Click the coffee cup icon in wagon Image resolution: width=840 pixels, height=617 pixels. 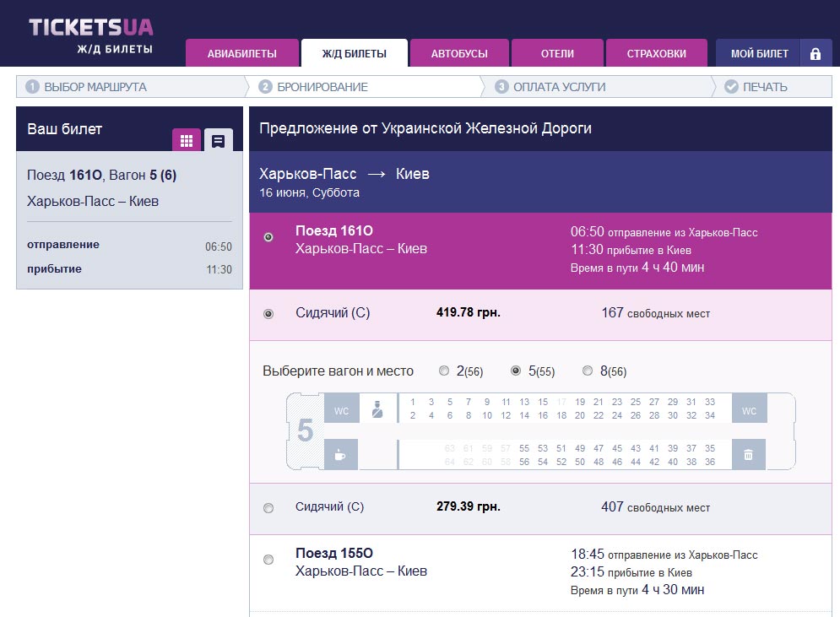click(x=341, y=455)
